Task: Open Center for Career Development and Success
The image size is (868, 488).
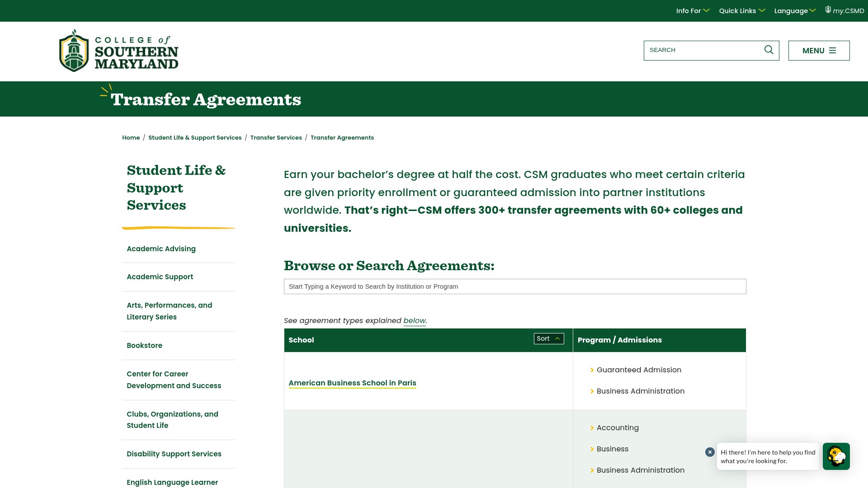Action: pyautogui.click(x=174, y=380)
